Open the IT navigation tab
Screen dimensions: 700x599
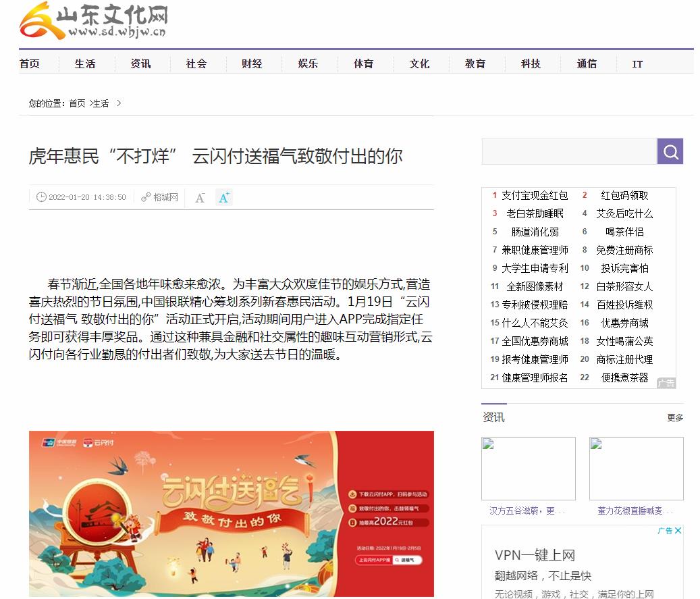point(637,64)
